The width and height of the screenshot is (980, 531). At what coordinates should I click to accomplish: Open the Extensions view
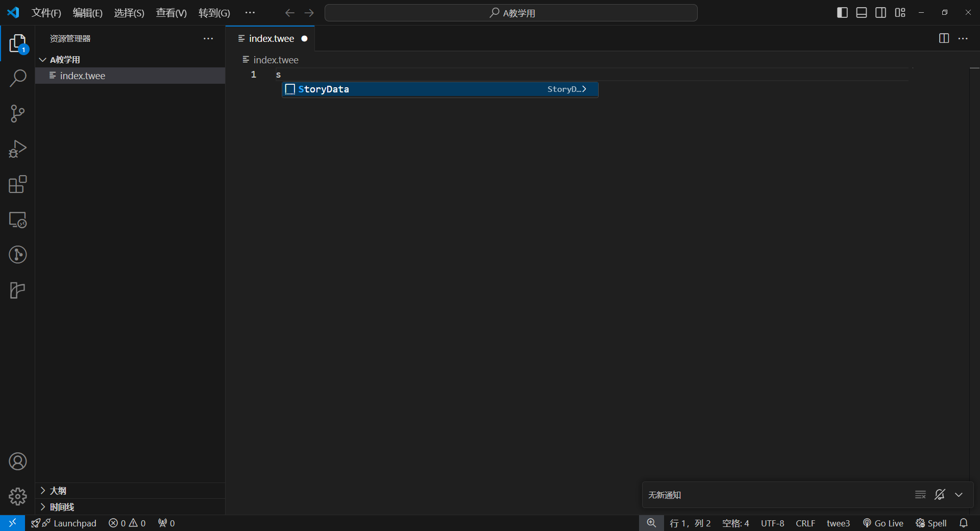click(17, 184)
